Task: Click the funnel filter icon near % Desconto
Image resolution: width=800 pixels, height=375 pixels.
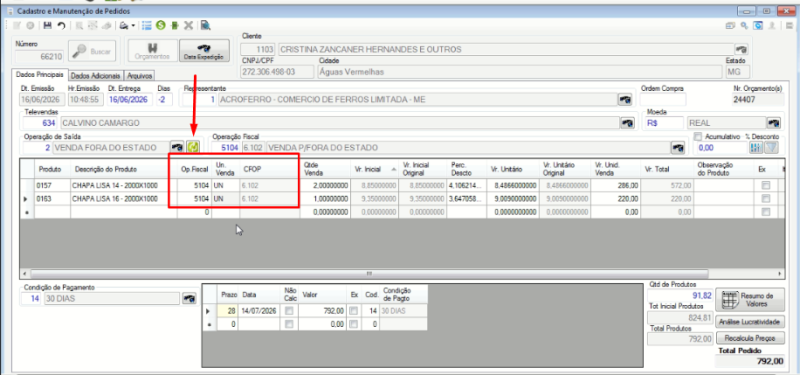Action: 771,147
